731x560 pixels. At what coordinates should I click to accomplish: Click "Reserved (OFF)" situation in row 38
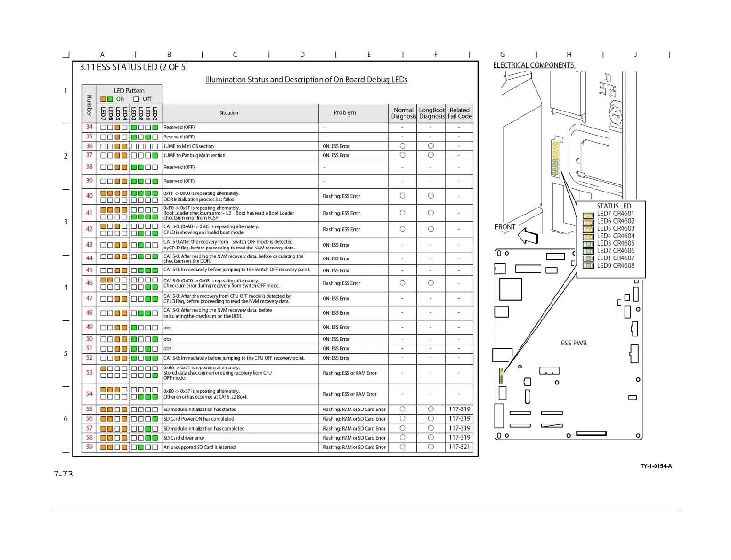pos(179,167)
